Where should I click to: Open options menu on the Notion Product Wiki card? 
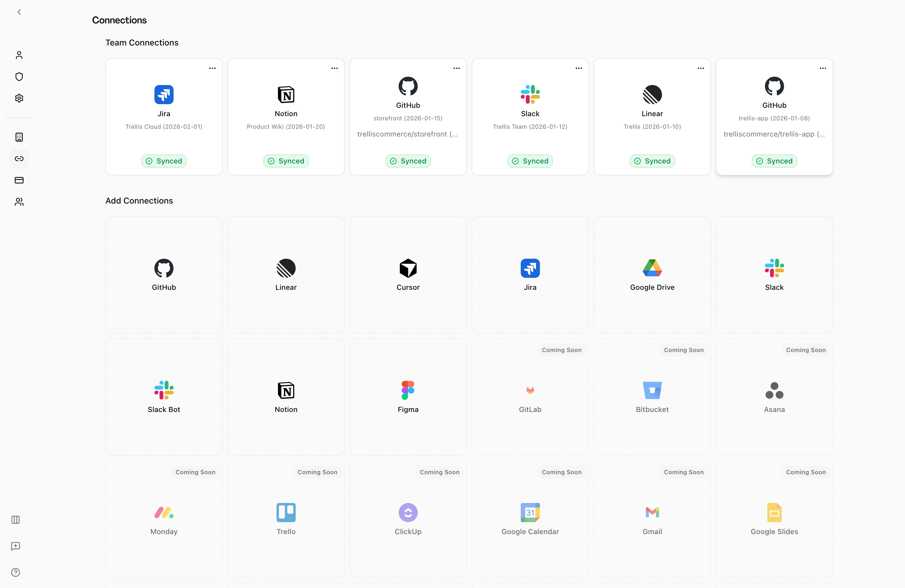click(x=334, y=68)
